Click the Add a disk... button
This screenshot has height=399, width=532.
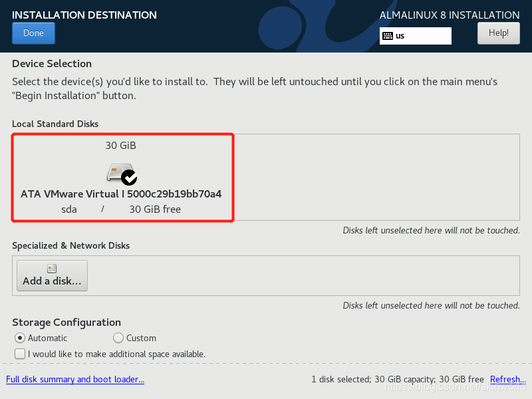pyautogui.click(x=53, y=275)
